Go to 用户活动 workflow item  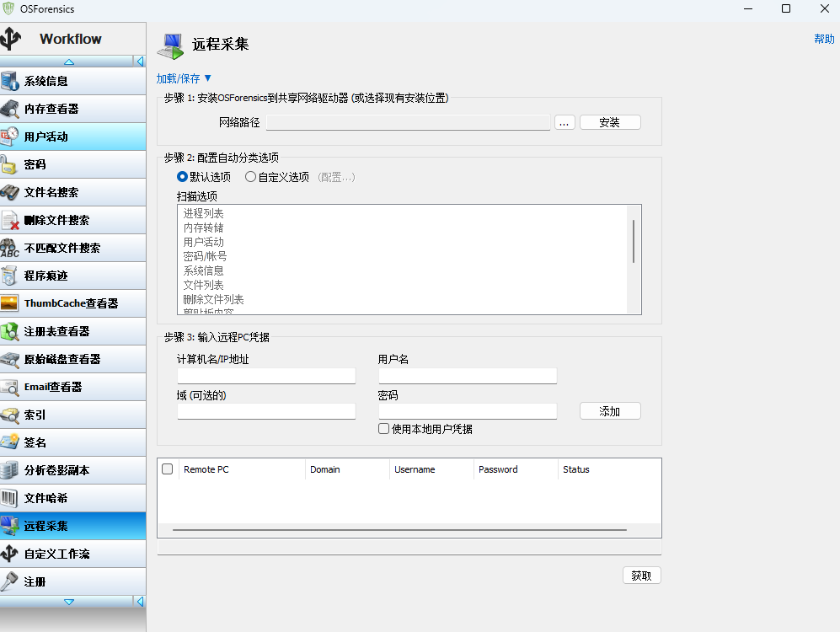tap(72, 137)
